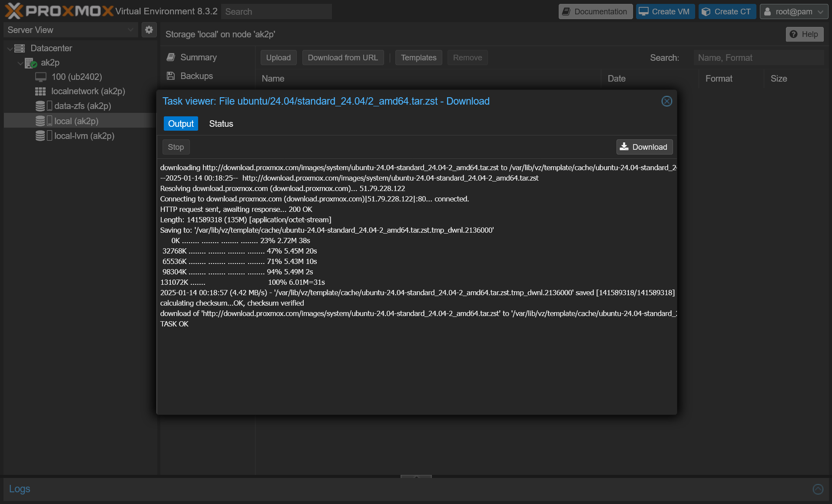832x504 pixels.
Task: Select data-zfs (ak2p) storage in the tree
Action: tap(83, 106)
